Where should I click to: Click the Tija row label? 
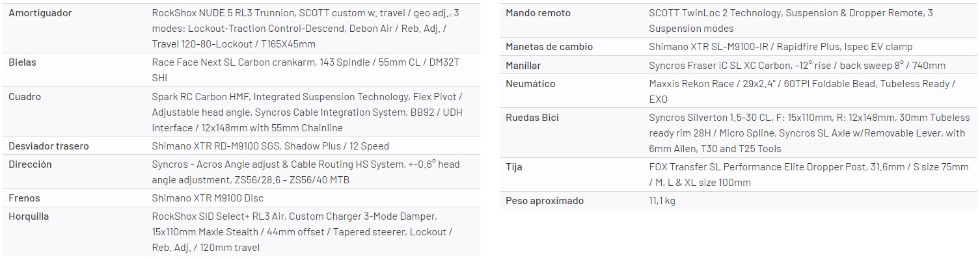514,167
